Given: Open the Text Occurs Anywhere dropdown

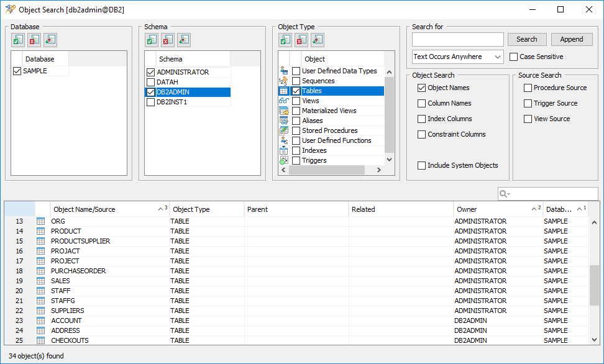Looking at the screenshot, I should click(457, 57).
